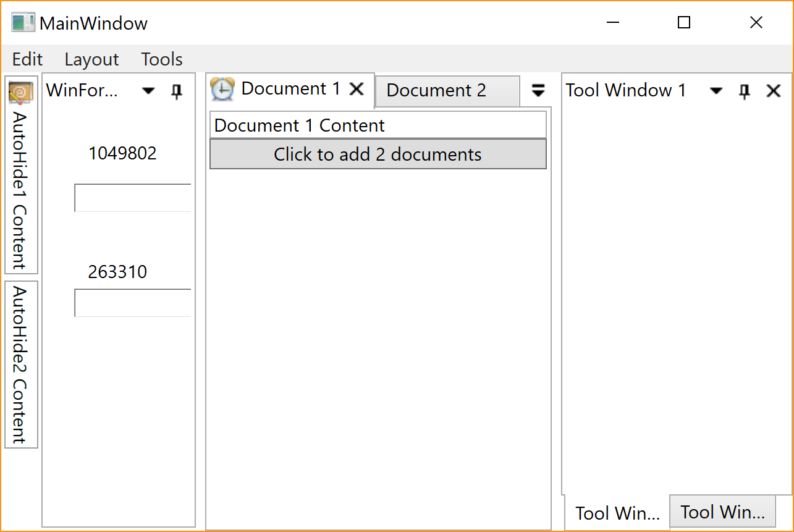Open the Edit menu

pyautogui.click(x=27, y=59)
